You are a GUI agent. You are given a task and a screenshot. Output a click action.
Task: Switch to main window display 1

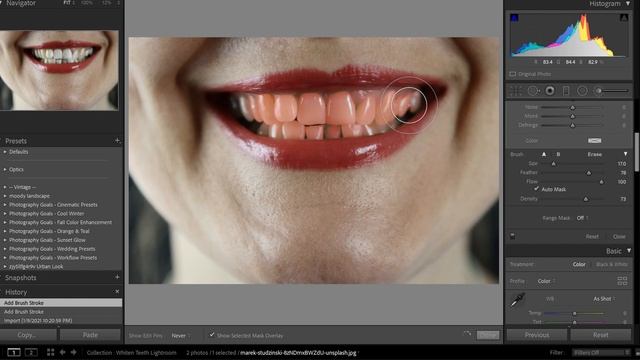13,352
